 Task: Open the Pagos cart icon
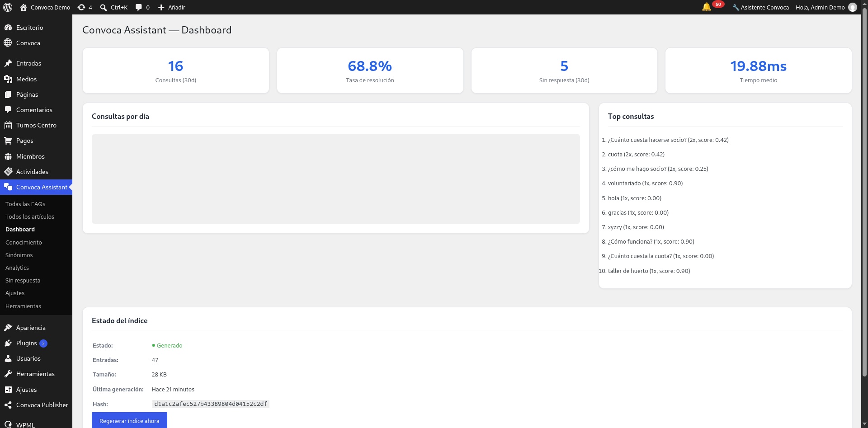[x=8, y=141]
